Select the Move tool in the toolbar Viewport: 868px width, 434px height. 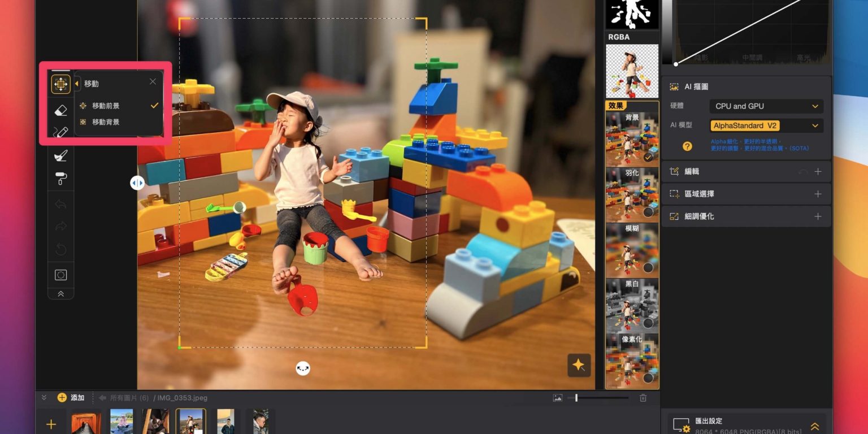click(60, 84)
